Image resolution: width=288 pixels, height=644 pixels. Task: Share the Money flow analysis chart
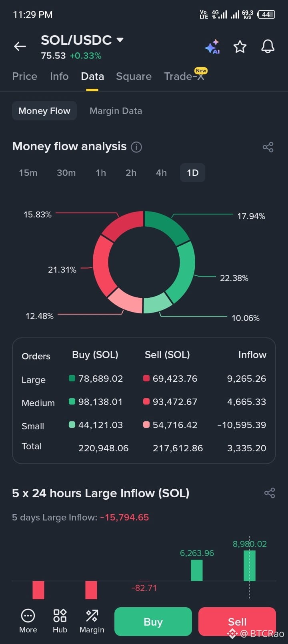268,147
